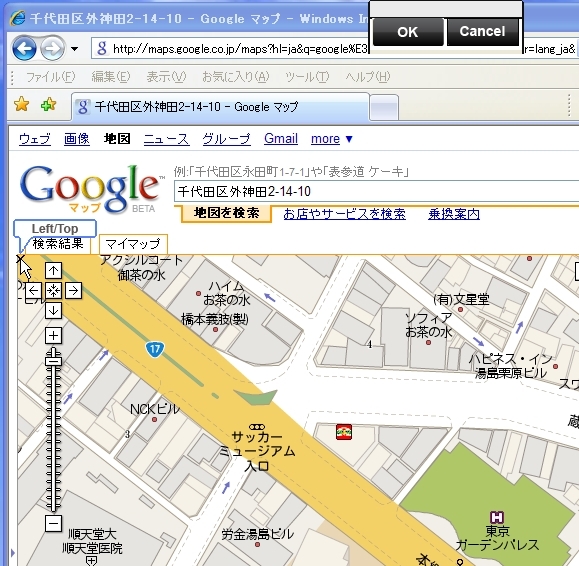The image size is (579, 566).
Task: Click the text field above OK and Cancel
Action: (446, 9)
